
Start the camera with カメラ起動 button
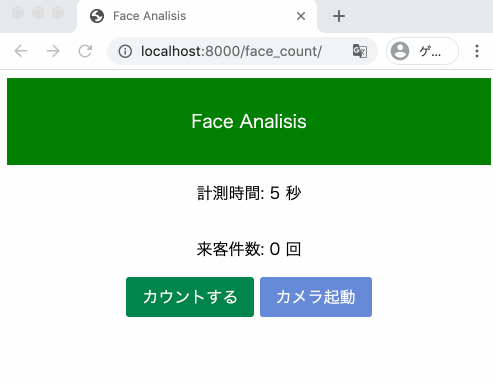[x=316, y=297]
